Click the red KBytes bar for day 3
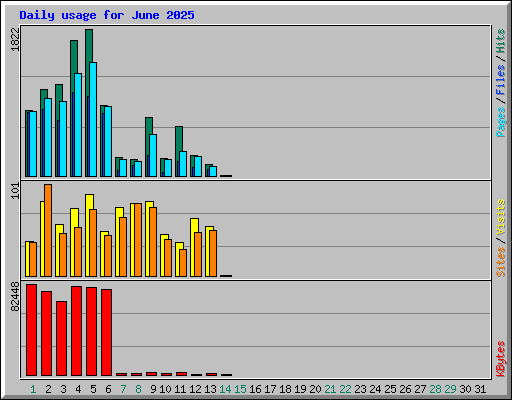This screenshot has height=400, width=512. pyautogui.click(x=61, y=339)
